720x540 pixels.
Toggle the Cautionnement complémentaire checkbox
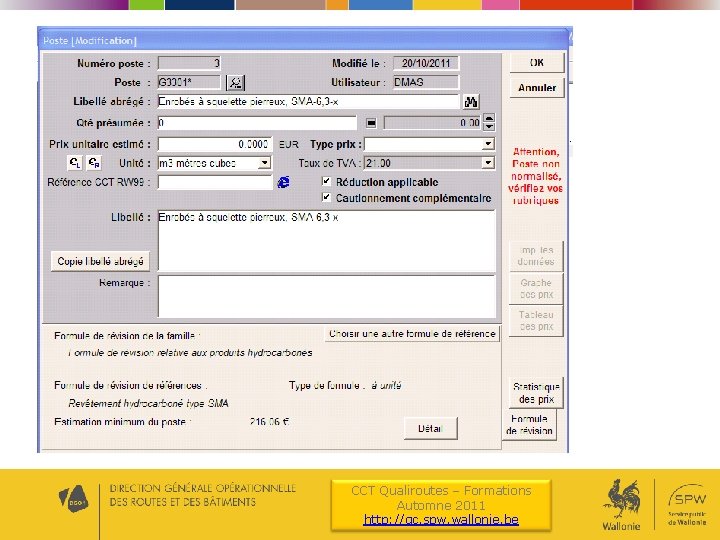326,197
